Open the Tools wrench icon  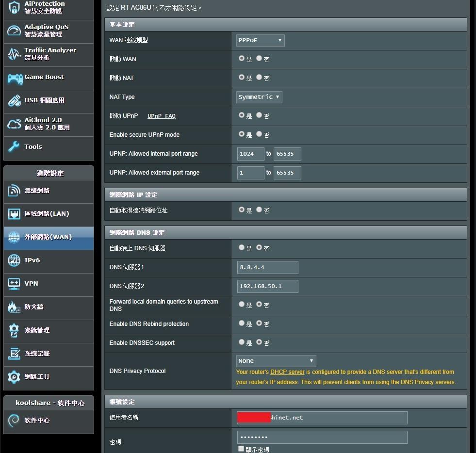coord(14,147)
